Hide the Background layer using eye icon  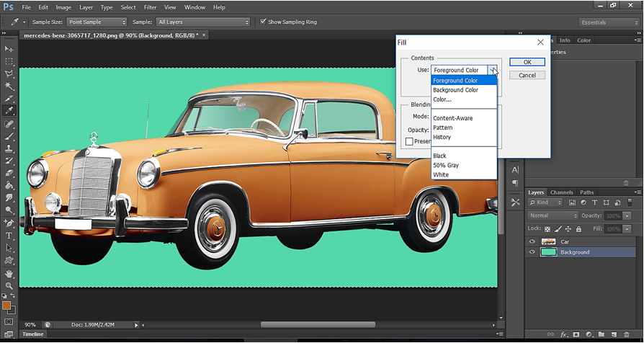click(532, 252)
